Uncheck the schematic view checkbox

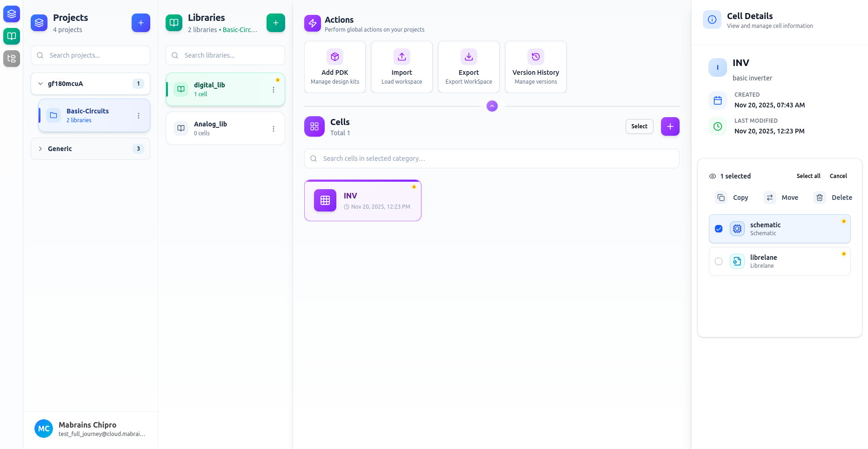tap(719, 229)
